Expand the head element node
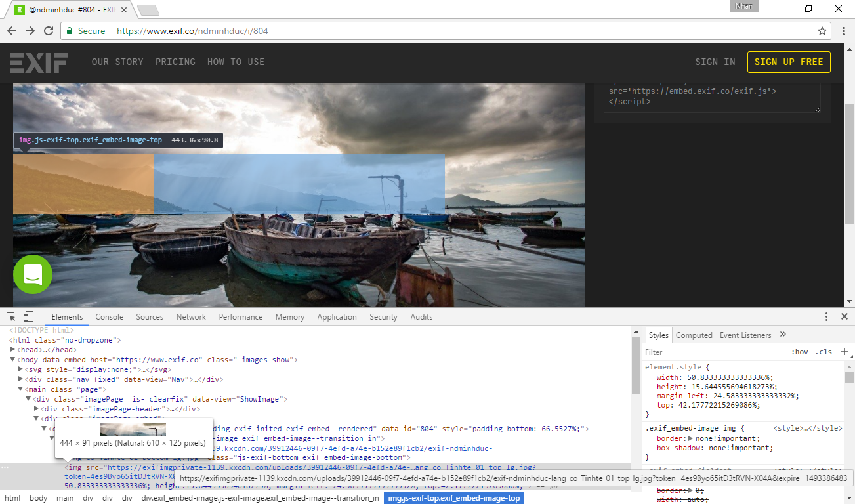 click(x=12, y=350)
